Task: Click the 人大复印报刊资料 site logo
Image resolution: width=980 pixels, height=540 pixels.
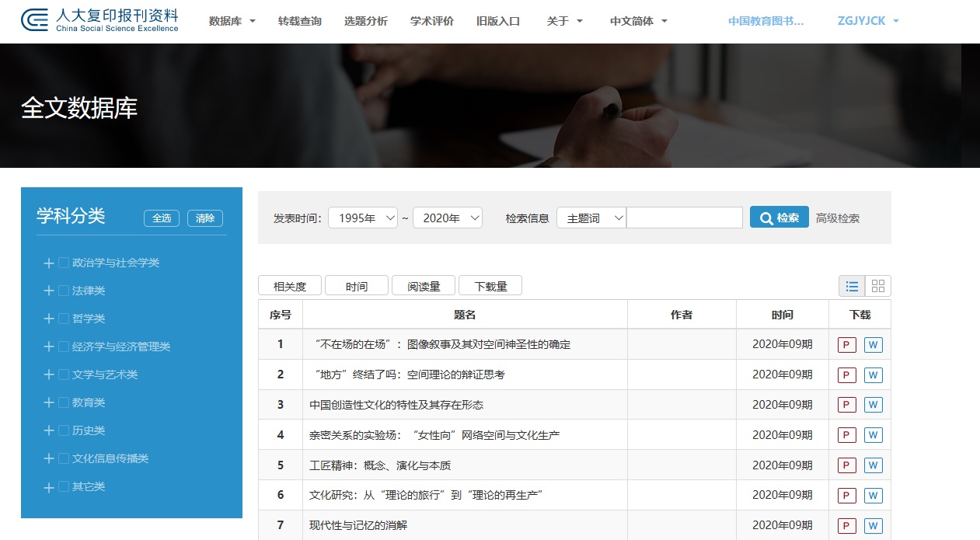Action: (x=99, y=21)
